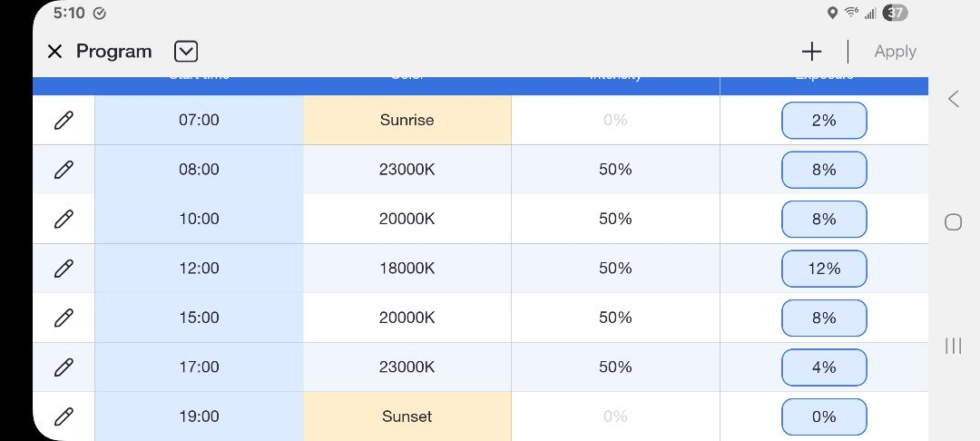Select the 12% exposure value
Image resolution: width=980 pixels, height=441 pixels.
click(x=824, y=268)
